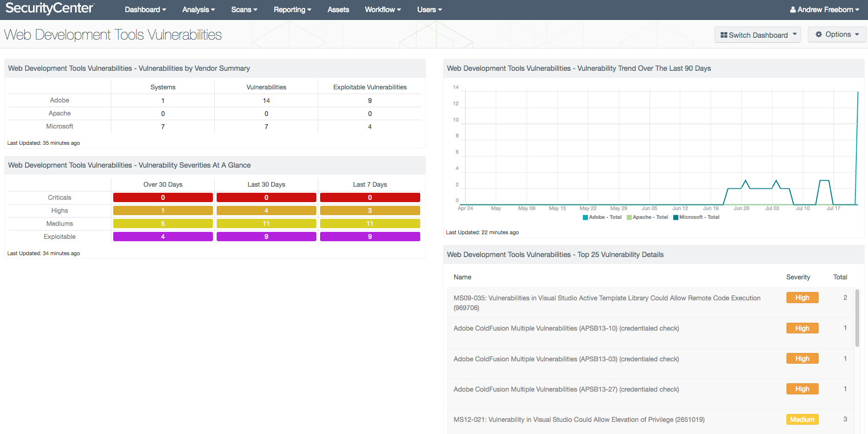Click the MS09-035 Visual Studio vulnerability row
Screen dimensions: 868x434
pos(650,303)
